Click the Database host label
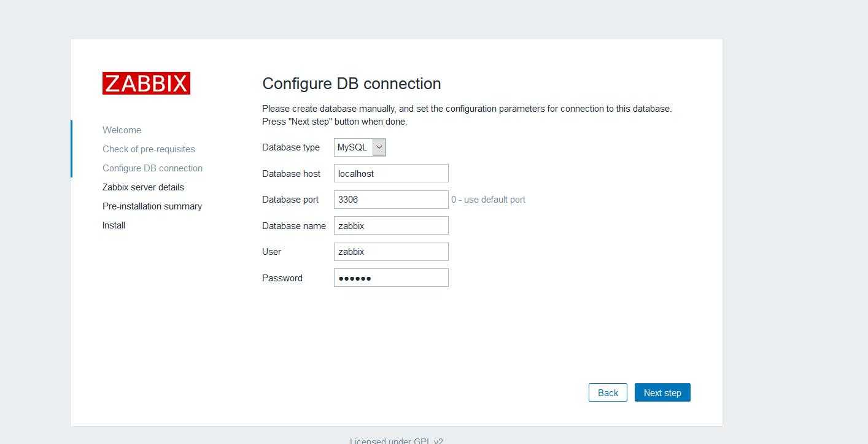Screen dimensions: 868x444 coord(291,174)
